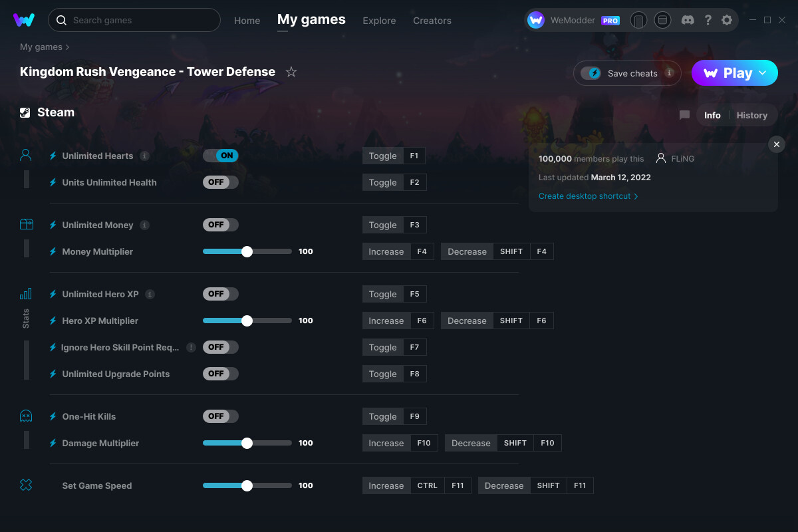Click the search magnifier icon
This screenshot has width=798, height=532.
pyautogui.click(x=61, y=20)
